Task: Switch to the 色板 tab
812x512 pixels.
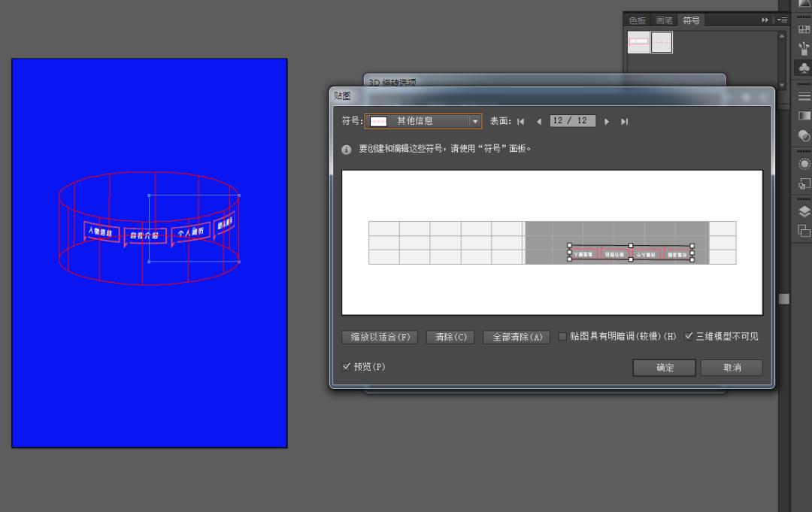Action: [x=636, y=20]
